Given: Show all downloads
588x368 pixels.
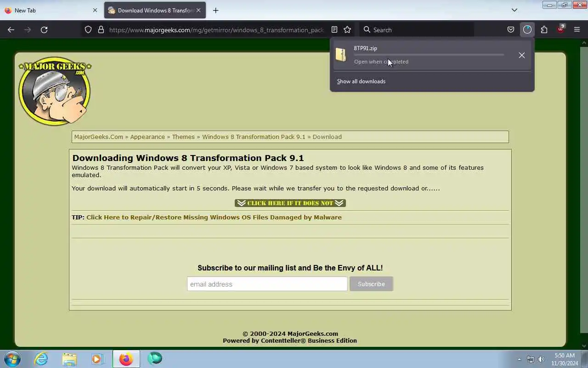Looking at the screenshot, I should [x=361, y=81].
